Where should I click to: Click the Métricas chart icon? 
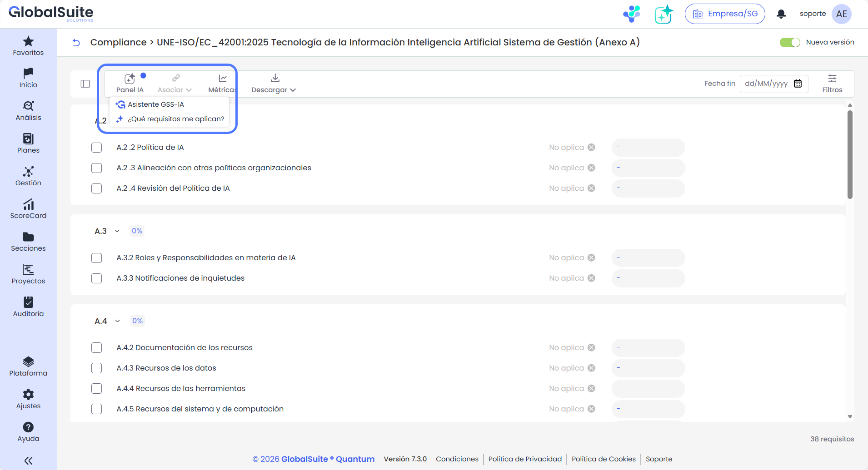(223, 79)
